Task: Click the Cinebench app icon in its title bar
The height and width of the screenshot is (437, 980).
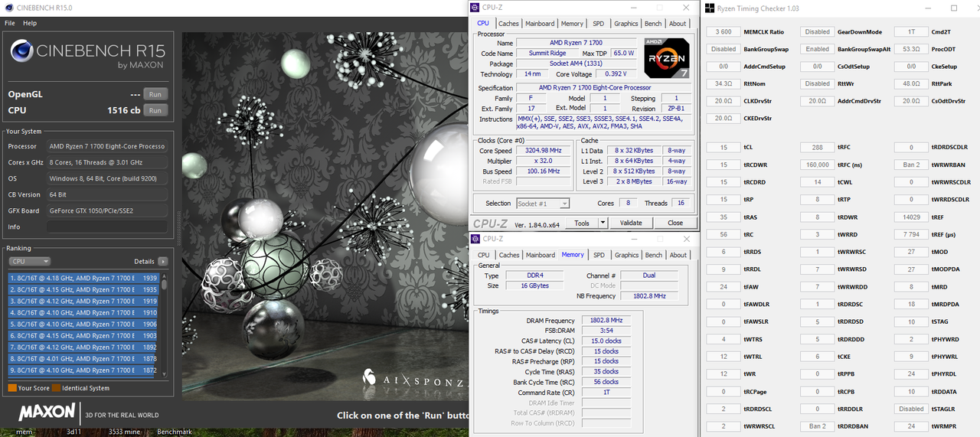Action: [x=8, y=8]
